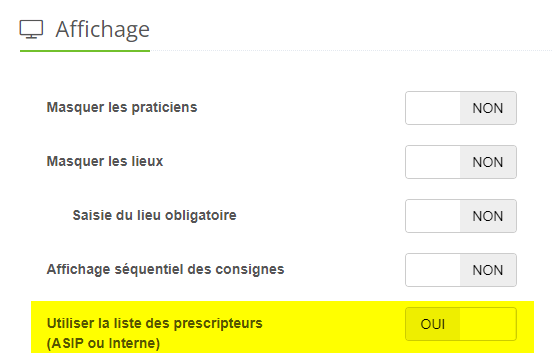Click Utiliser la liste des prescripteurs text
This screenshot has height=364, width=553.
pos(154,323)
